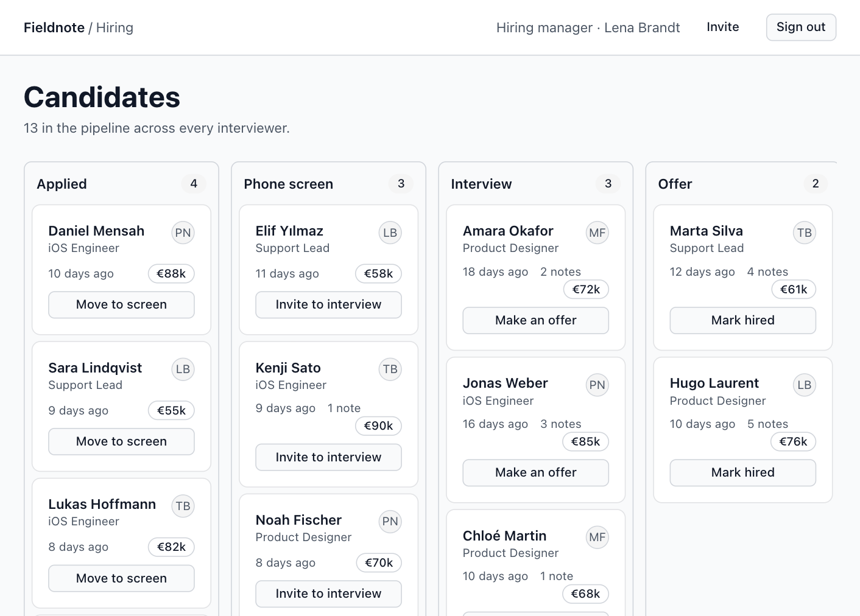The width and height of the screenshot is (860, 616).
Task: Click the €88k salary badge
Action: coord(171,274)
